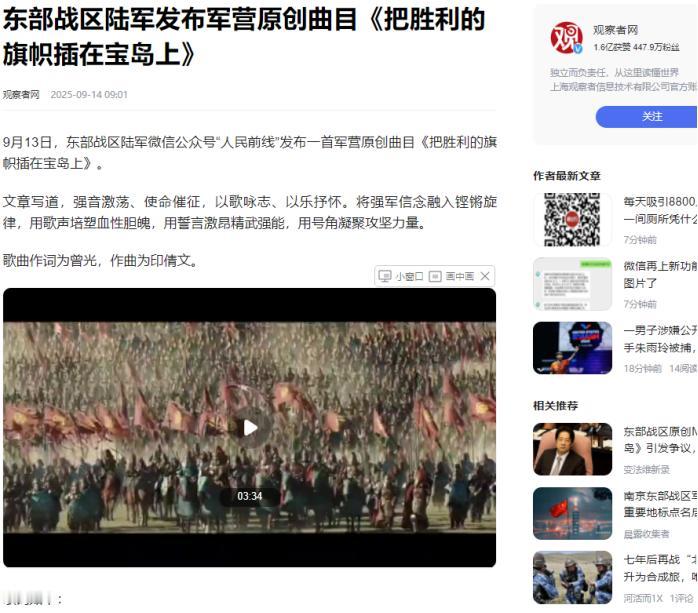The width and height of the screenshot is (698, 613).
Task: Open the 观察者网 red logo avatar
Action: tap(566, 38)
